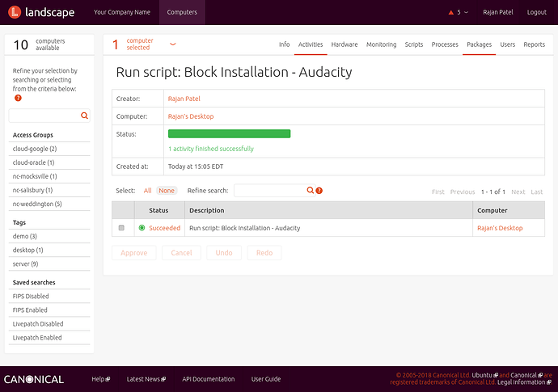
Task: Expand the computer selected dropdown arrow
Action: pyautogui.click(x=172, y=44)
